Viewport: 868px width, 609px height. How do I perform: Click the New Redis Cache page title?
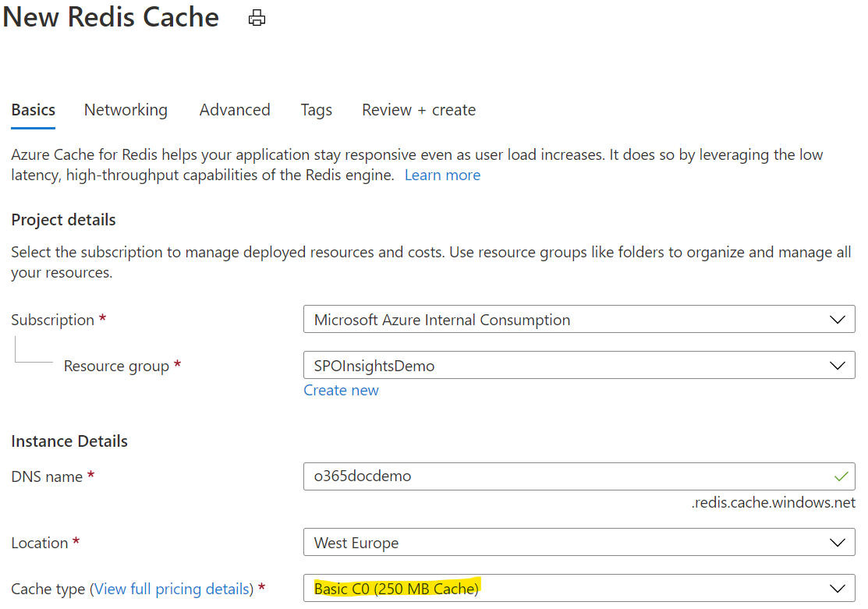coord(111,17)
